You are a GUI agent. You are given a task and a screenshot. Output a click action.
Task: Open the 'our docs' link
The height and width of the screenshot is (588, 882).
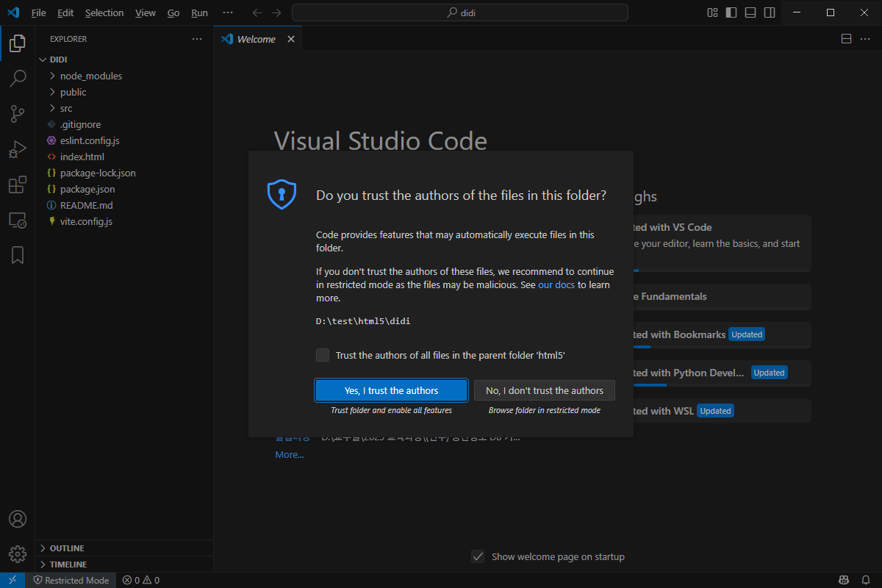pos(556,284)
